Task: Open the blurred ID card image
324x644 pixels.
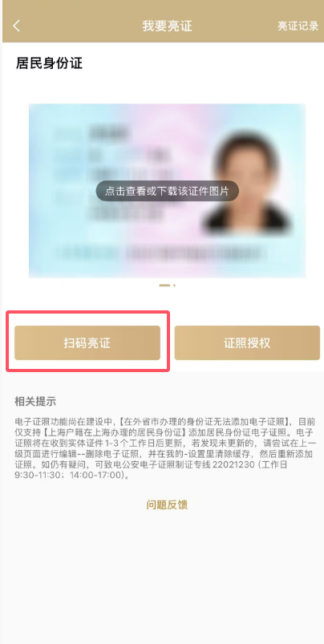Action: [x=167, y=191]
